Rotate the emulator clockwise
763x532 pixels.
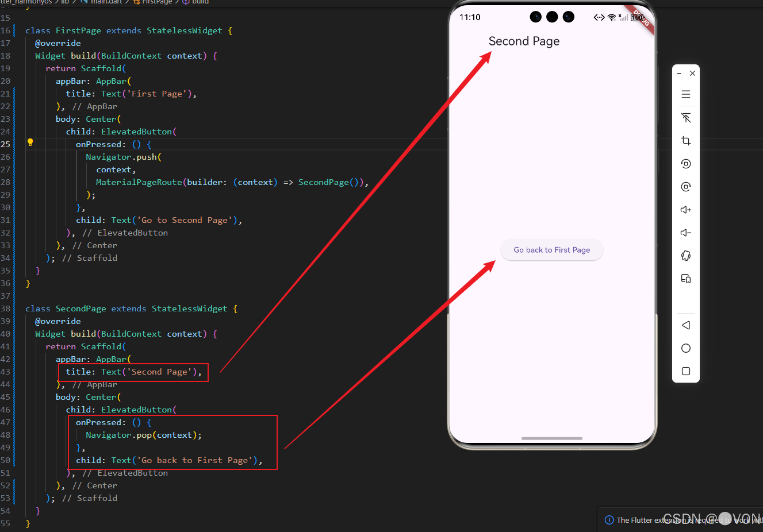point(686,187)
